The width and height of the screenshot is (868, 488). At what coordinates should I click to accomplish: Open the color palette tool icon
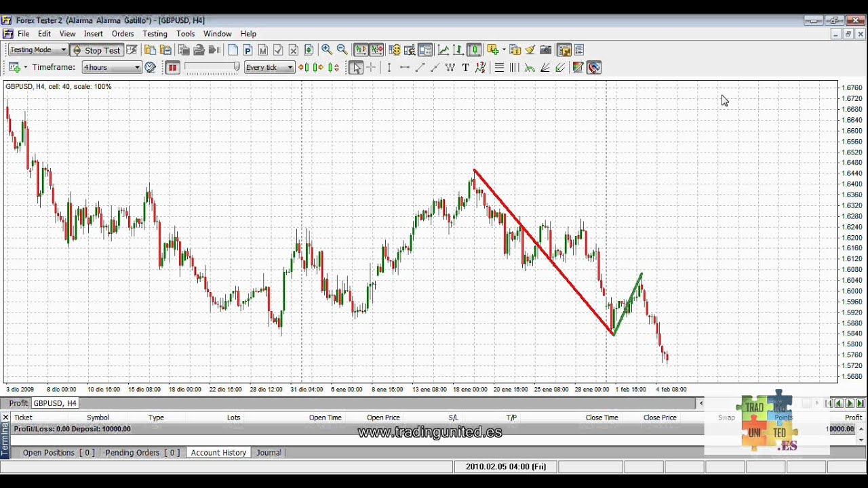pos(578,67)
